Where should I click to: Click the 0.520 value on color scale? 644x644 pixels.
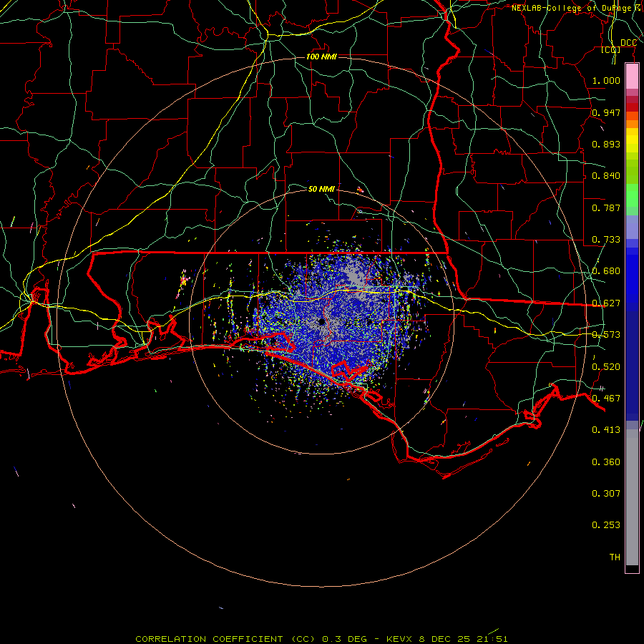tap(606, 366)
